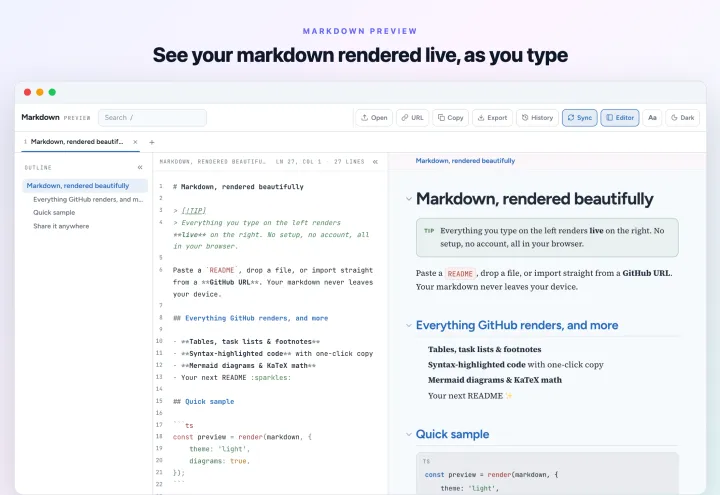Click the yellow minimize window dot
The width and height of the screenshot is (720, 495).
pos(40,92)
